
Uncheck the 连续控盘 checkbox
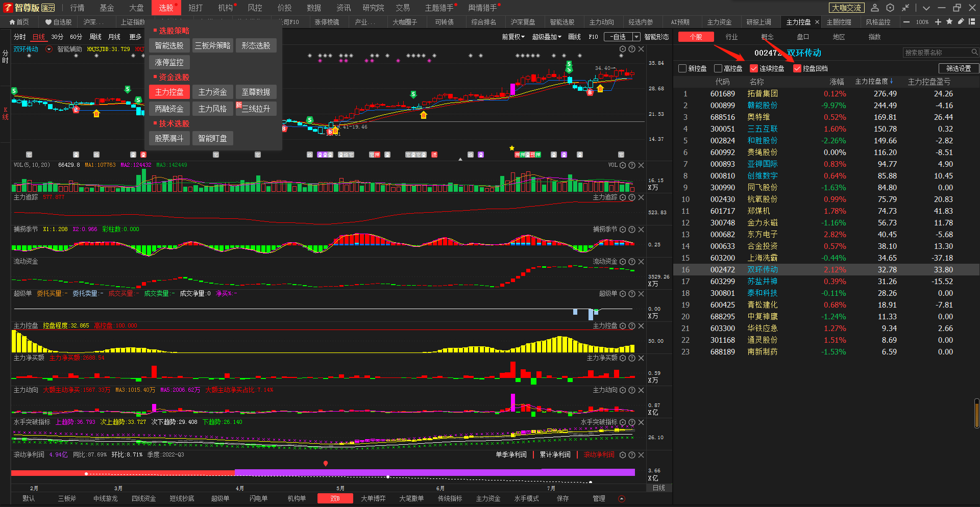click(x=754, y=68)
